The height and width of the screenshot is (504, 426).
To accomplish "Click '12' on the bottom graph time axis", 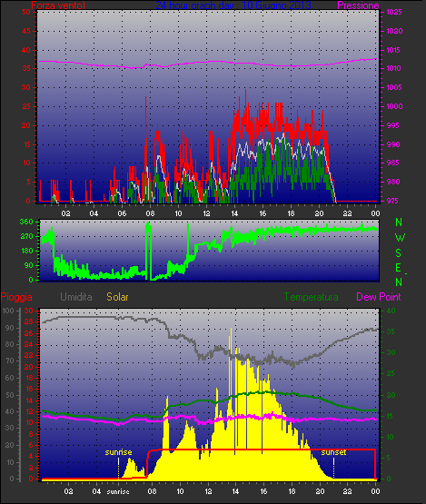I will click(x=208, y=491).
